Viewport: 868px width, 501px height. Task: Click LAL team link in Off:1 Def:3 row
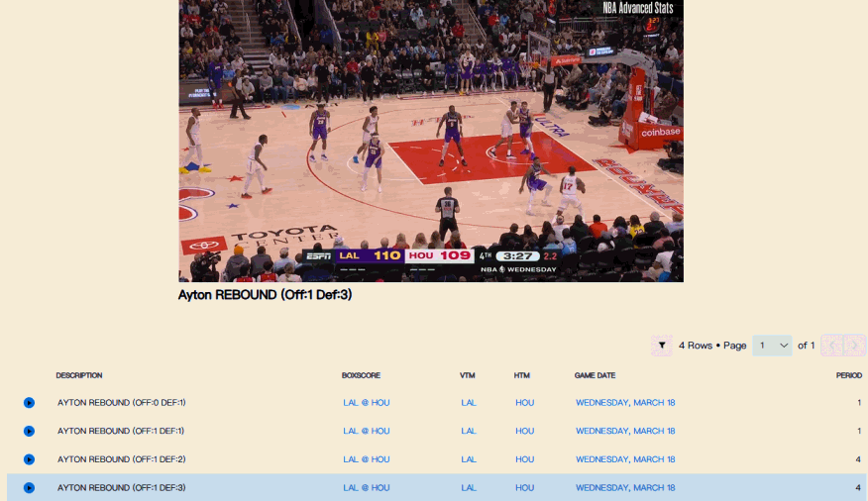469,488
